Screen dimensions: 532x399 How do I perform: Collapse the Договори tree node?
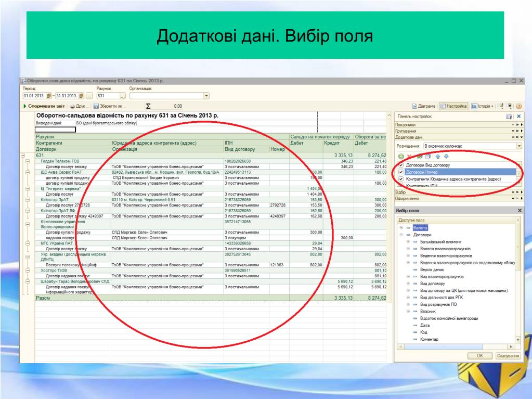click(401, 235)
